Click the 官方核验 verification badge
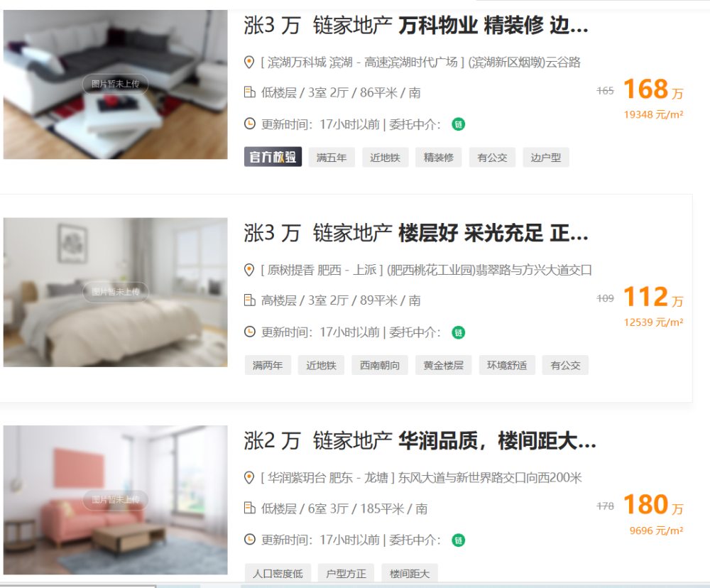710x588 pixels. 273,157
